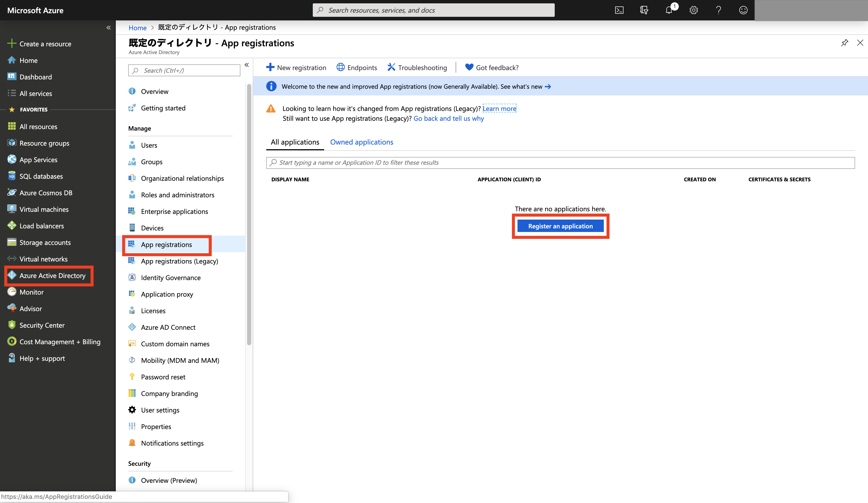The height and width of the screenshot is (503, 868).
Task: Click New registration
Action: 296,67
